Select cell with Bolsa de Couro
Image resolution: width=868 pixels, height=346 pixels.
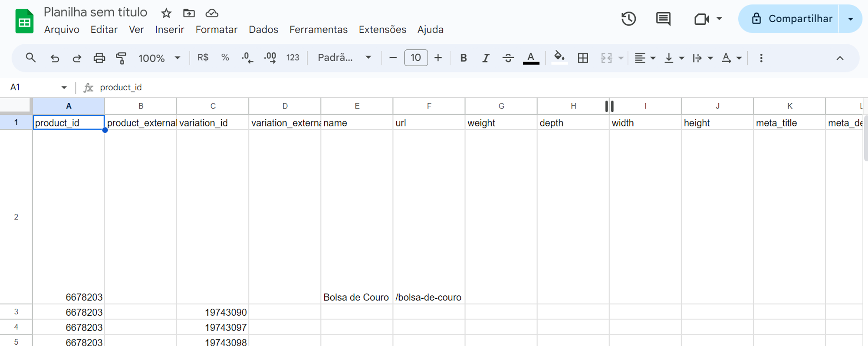click(x=357, y=217)
